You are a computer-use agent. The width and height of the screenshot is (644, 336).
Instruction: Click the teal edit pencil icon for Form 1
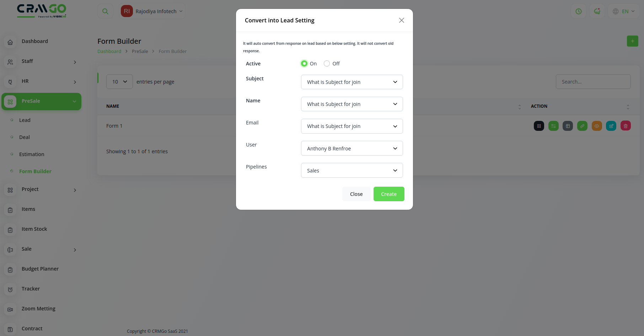(x=611, y=126)
